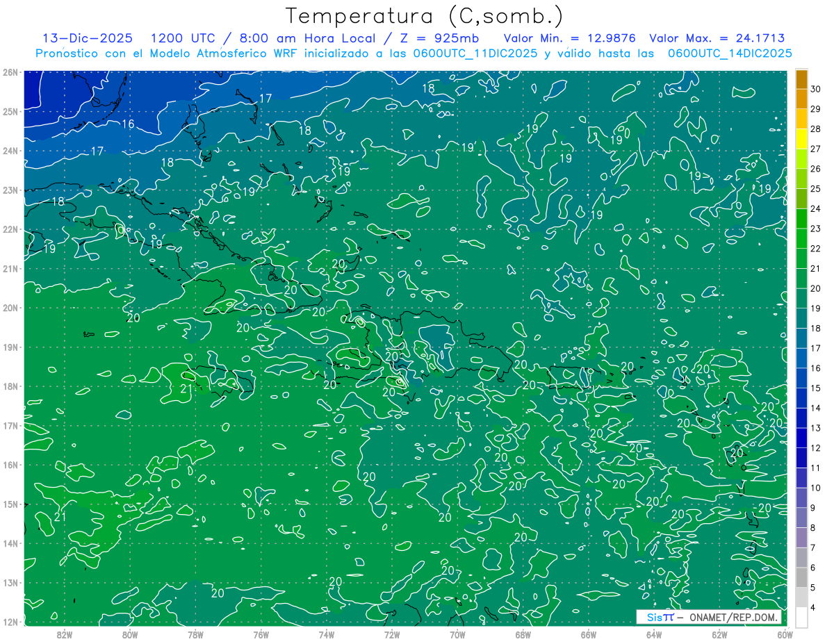This screenshot has width=834, height=644.
Task: Pick the brown-orange swatch above legend value 30
Action: 801,79
